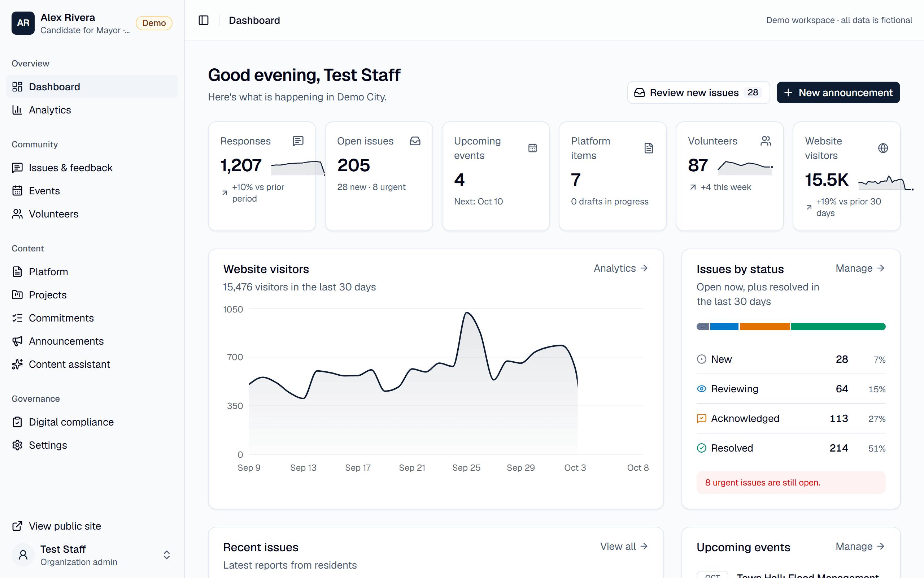This screenshot has width=924, height=578.
Task: Open the Events sidebar item
Action: point(92,191)
